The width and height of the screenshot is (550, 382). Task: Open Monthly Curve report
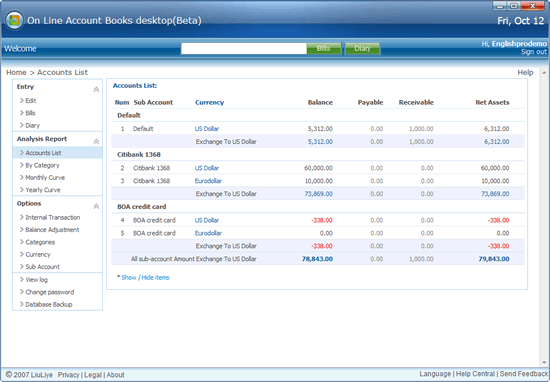45,177
